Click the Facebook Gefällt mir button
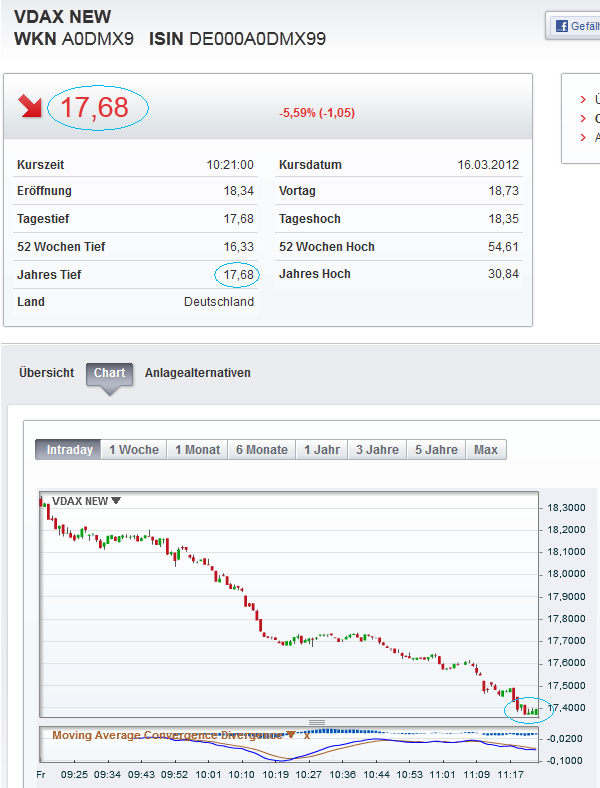Image resolution: width=600 pixels, height=788 pixels. [575, 26]
